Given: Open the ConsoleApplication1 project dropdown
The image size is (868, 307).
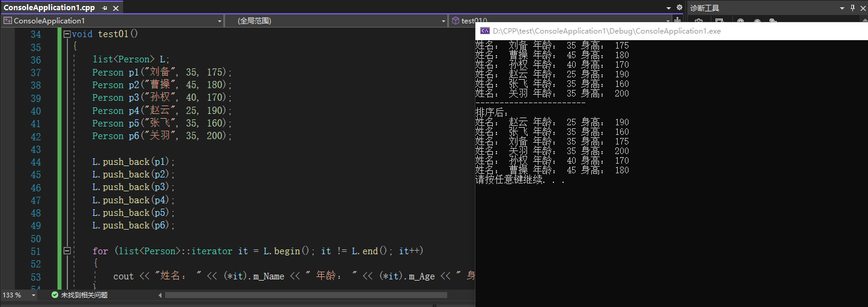Looking at the screenshot, I should [219, 20].
